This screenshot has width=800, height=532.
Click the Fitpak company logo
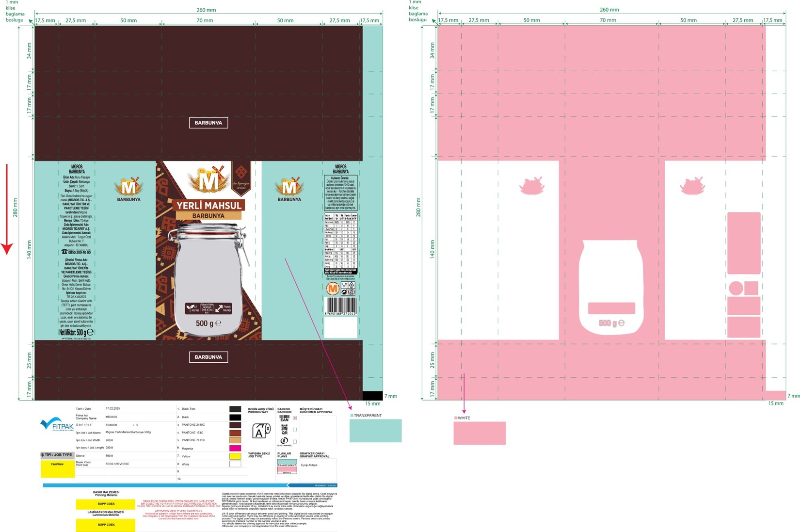pos(57,424)
